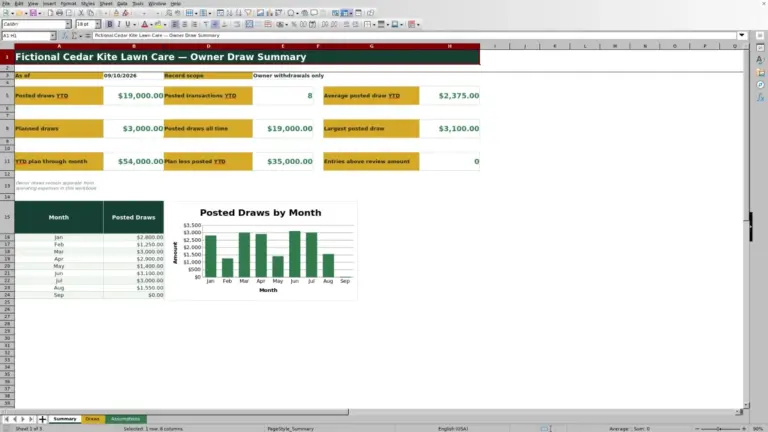Open the Underline style dropdown arrow
This screenshot has width=768, height=432.
pyautogui.click(x=134, y=24)
